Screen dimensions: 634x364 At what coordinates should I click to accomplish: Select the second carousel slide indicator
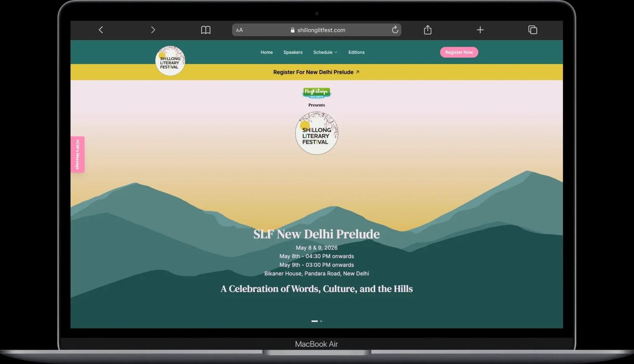click(x=321, y=321)
